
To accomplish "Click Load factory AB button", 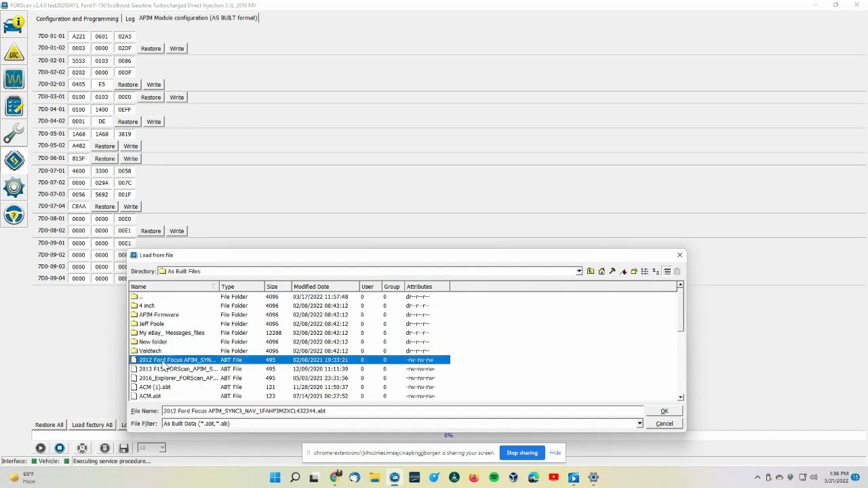I will coord(92,425).
